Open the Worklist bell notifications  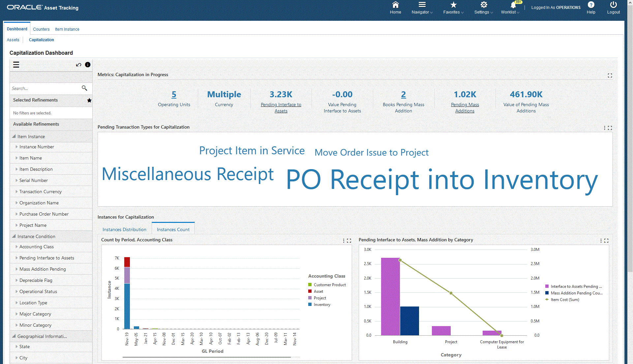tap(513, 5)
